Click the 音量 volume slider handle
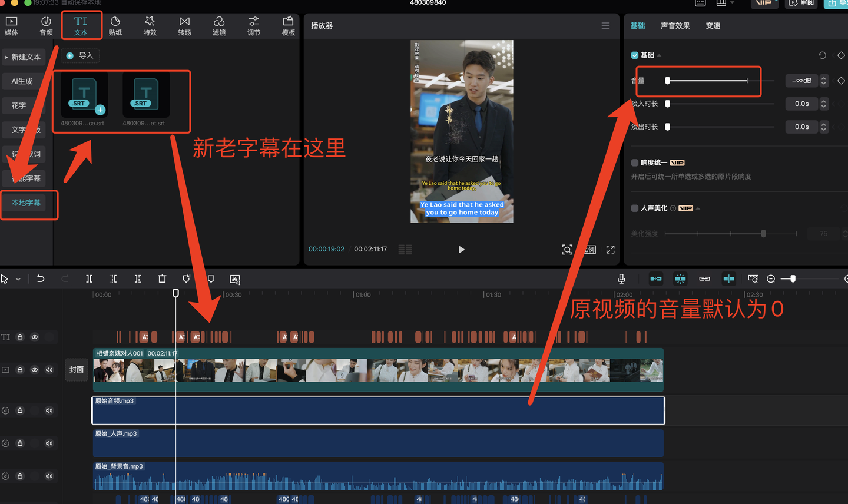Screen dimensions: 848x504 (667, 81)
